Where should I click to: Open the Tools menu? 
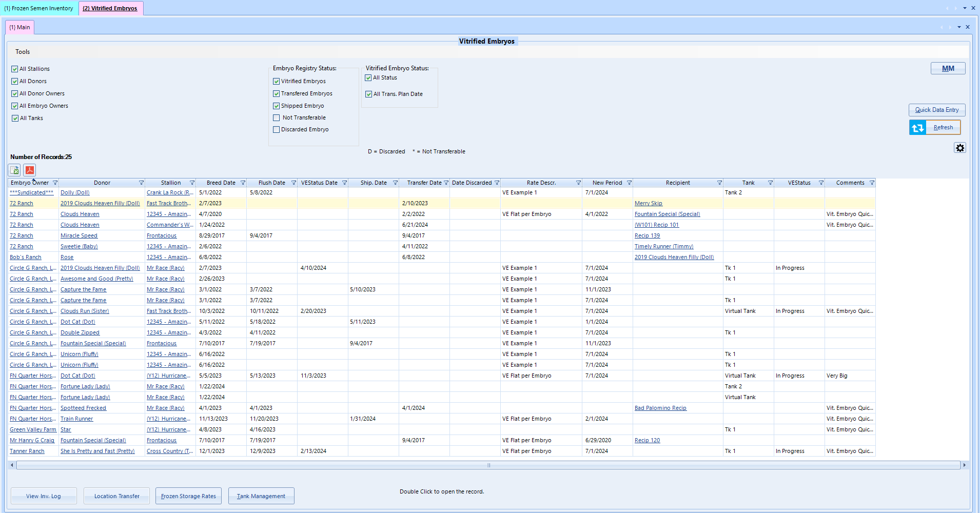click(x=23, y=52)
